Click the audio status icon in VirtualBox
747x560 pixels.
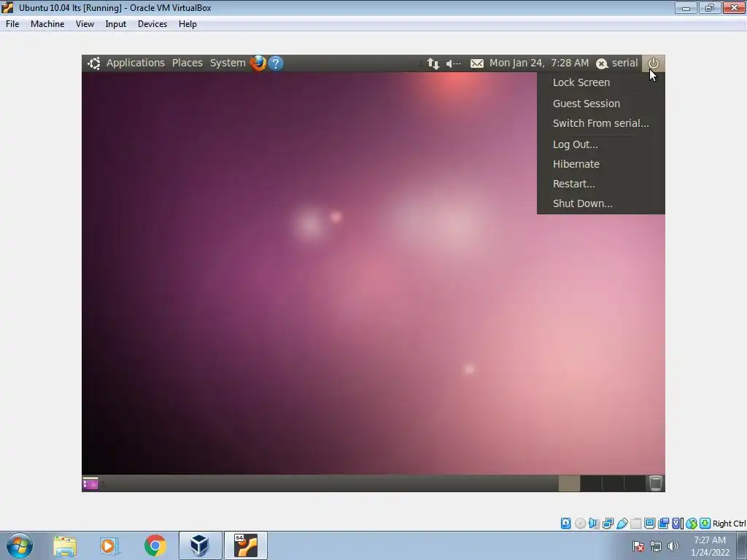[594, 524]
